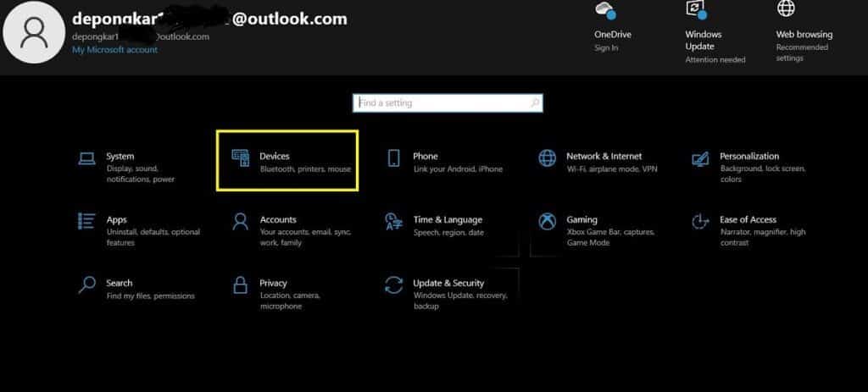Click the OneDrive label

(613, 34)
